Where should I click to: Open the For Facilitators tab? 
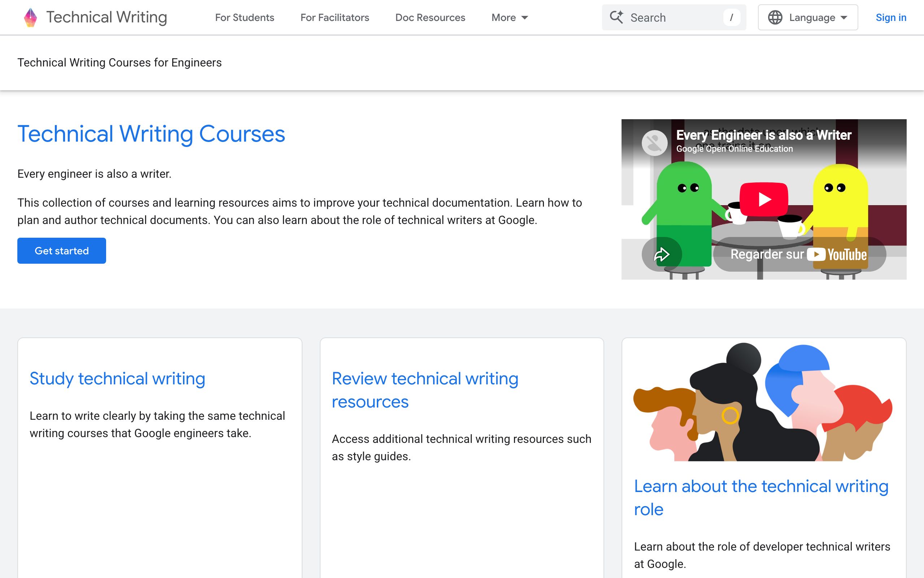[x=335, y=18]
